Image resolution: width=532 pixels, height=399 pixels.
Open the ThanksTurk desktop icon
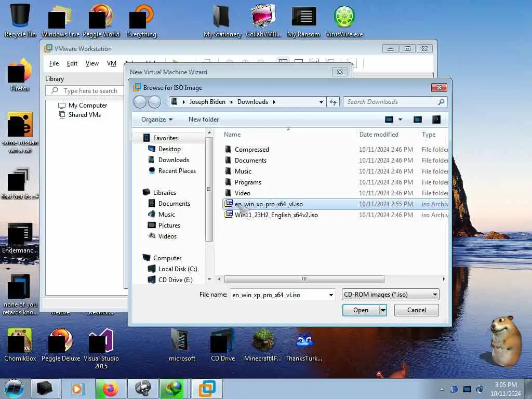click(304, 345)
